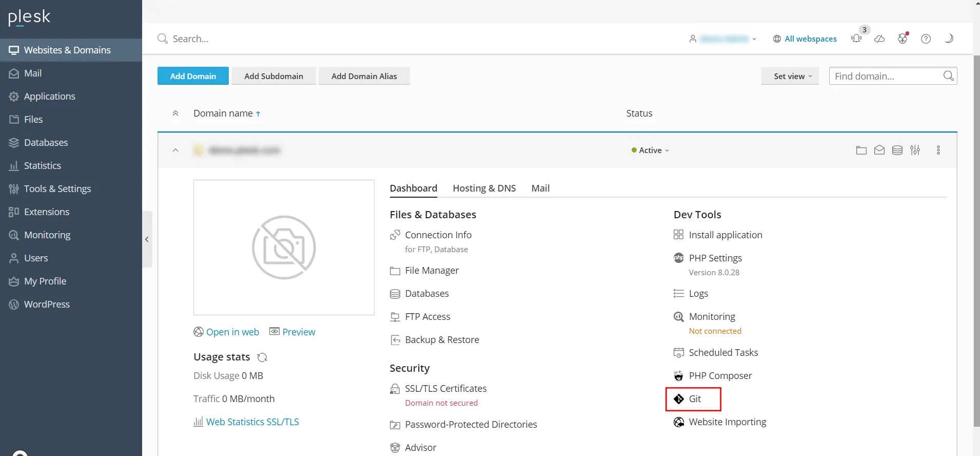Viewport: 980px width, 456px height.
Task: Click the WordPress logo icon in sidebar
Action: tap(14, 304)
